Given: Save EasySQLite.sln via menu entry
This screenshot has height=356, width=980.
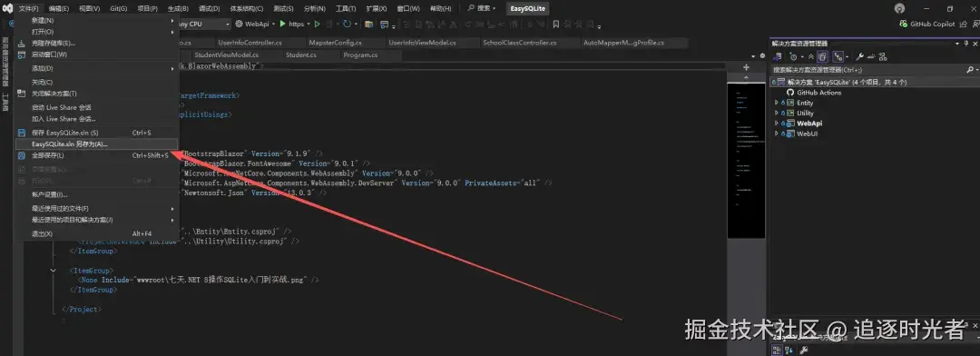Looking at the screenshot, I should (96, 133).
